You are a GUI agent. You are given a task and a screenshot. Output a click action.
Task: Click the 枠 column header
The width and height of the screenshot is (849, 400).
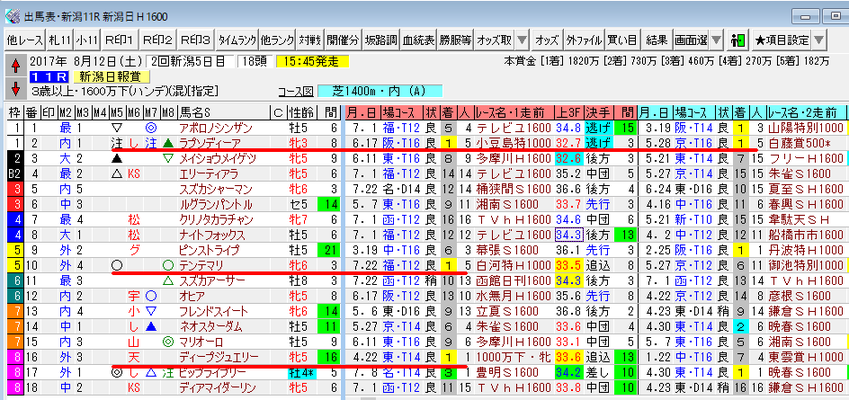[14, 113]
